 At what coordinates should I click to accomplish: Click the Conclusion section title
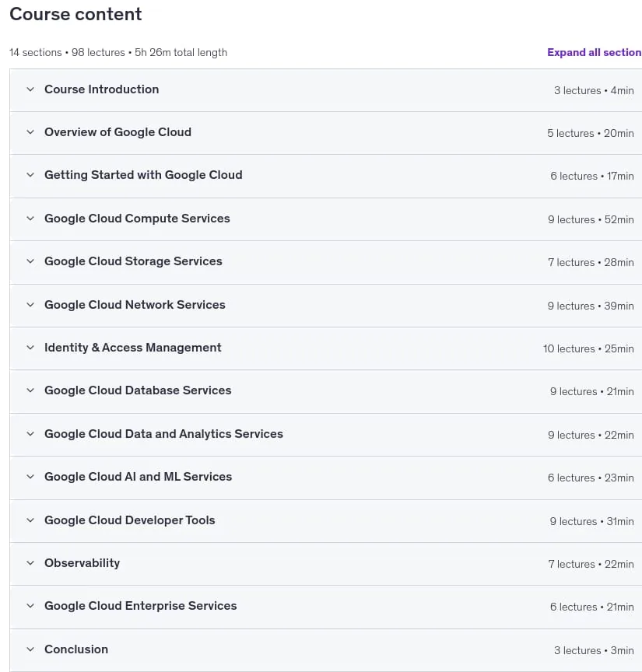(76, 649)
